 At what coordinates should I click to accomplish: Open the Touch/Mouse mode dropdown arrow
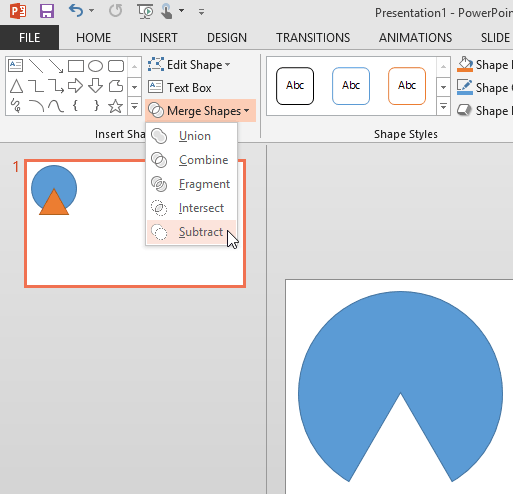coord(181,11)
